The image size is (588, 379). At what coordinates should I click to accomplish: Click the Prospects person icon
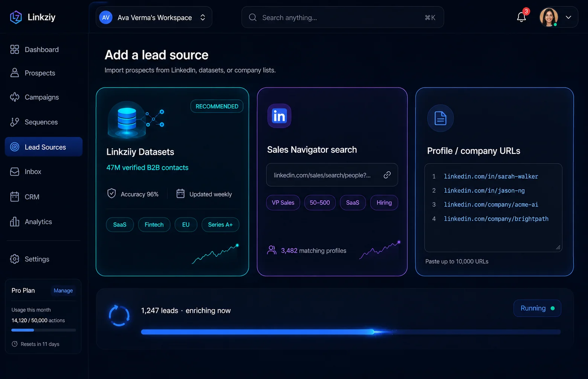[x=15, y=73]
